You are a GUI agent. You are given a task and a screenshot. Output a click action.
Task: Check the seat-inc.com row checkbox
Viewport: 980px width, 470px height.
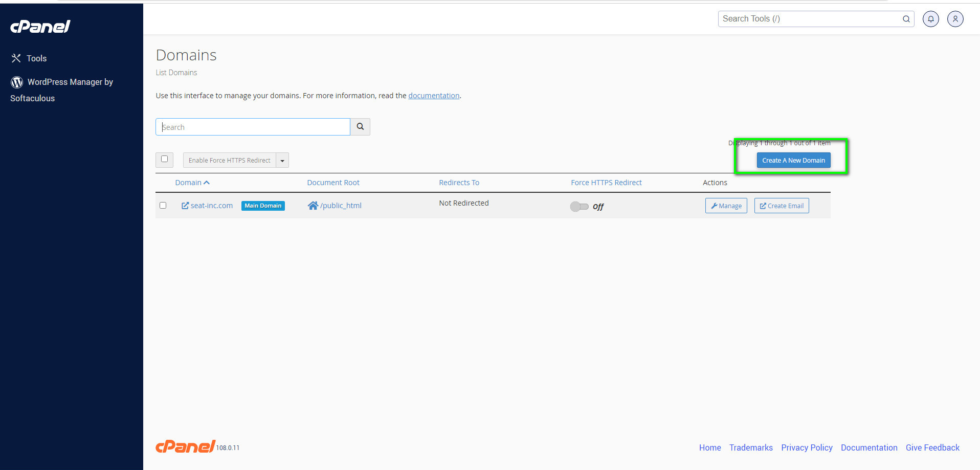163,206
